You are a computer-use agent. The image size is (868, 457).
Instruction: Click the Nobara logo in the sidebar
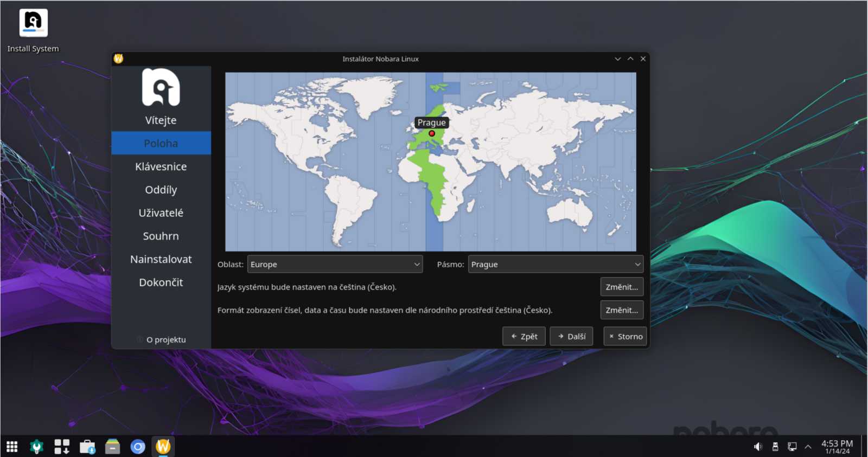click(161, 87)
